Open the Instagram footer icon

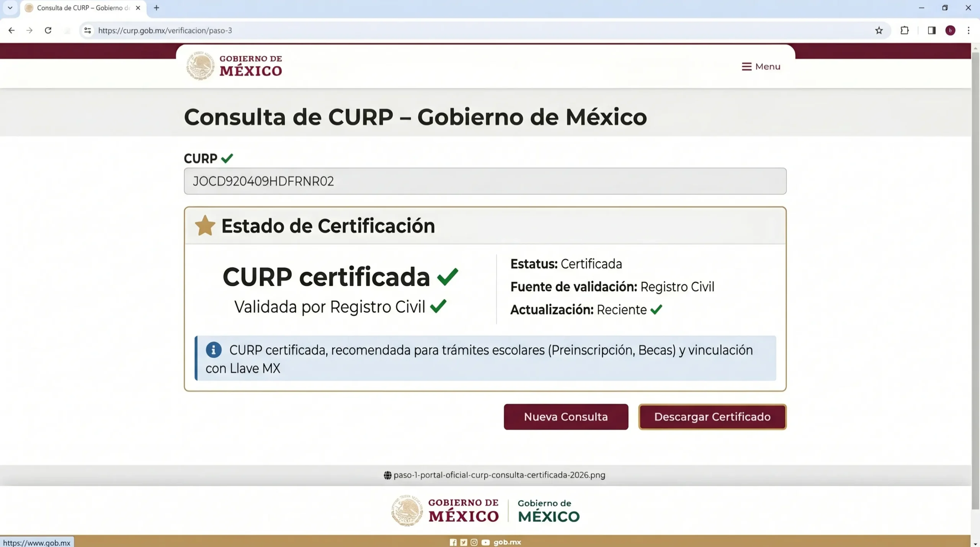coord(474,542)
